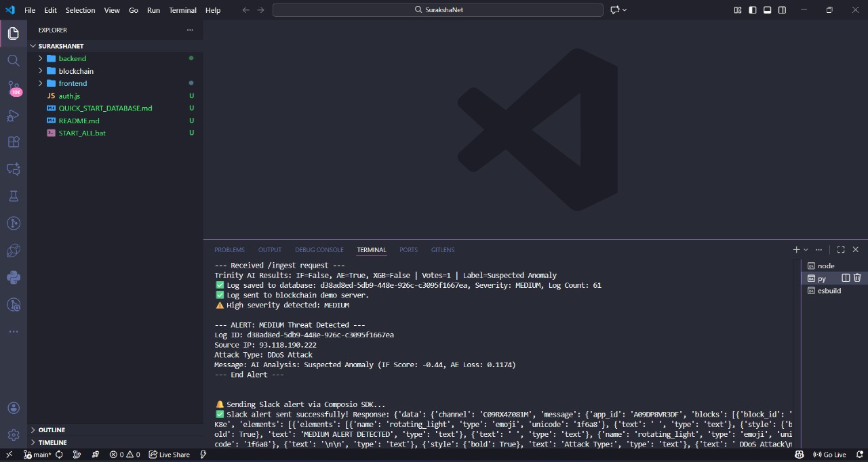Screen dimensions: 868x462
Task: Click Live Share in status bar
Action: pos(170,455)
